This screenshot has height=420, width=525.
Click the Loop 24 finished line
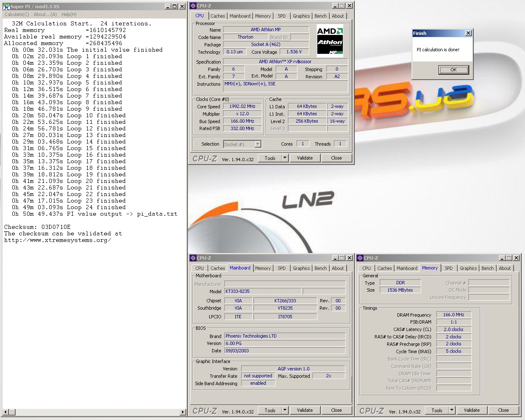coord(69,207)
